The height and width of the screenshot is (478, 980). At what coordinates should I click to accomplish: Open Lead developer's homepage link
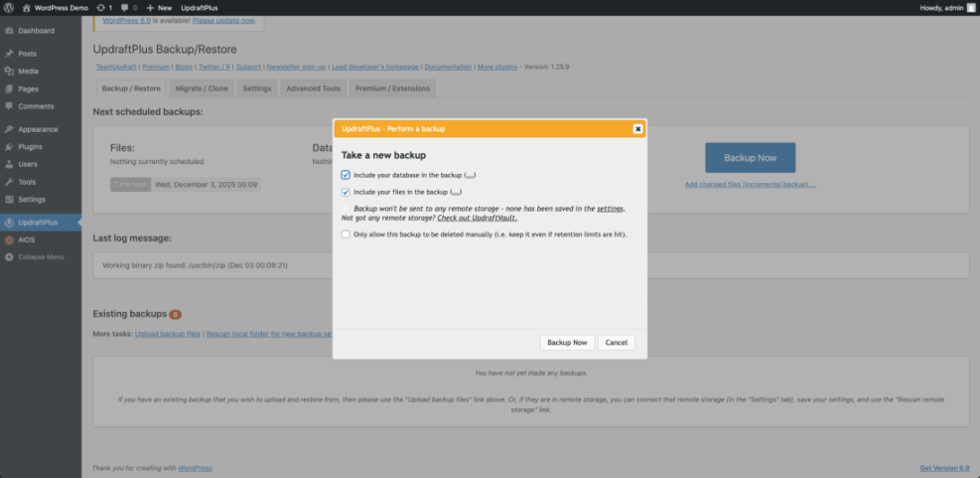pyautogui.click(x=375, y=67)
